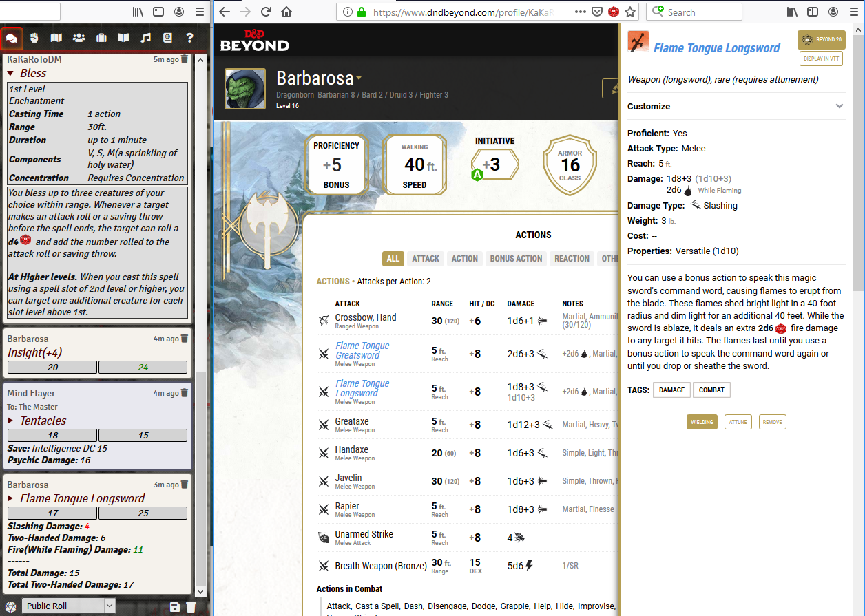This screenshot has width=865, height=616.
Task: Open the Journal open-book icon
Action: (x=123, y=38)
